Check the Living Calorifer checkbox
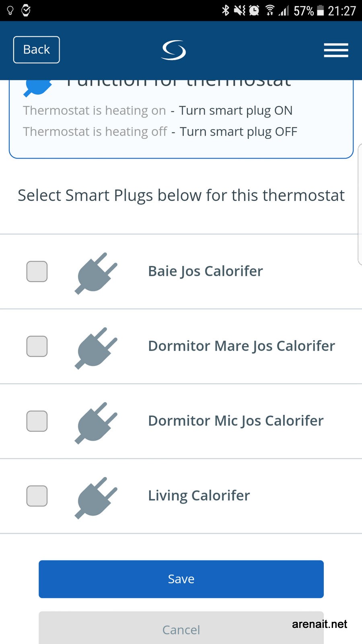Viewport: 362px width, 644px height. [37, 496]
